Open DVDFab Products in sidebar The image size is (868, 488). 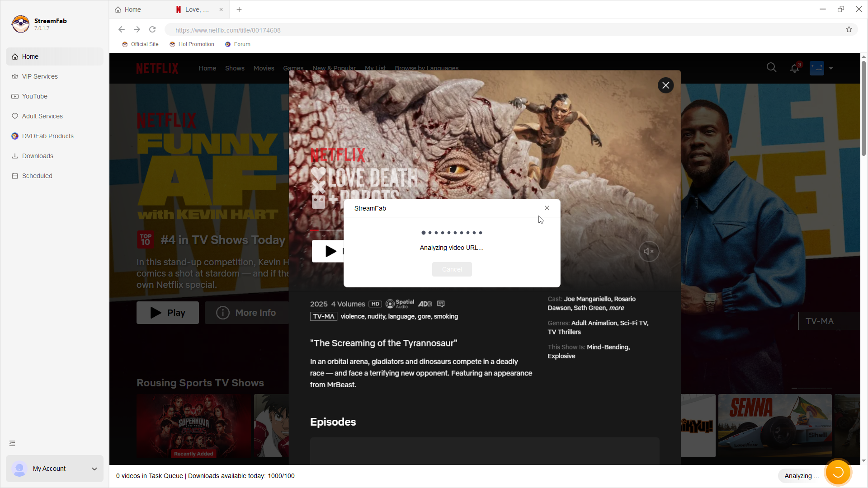55,136
